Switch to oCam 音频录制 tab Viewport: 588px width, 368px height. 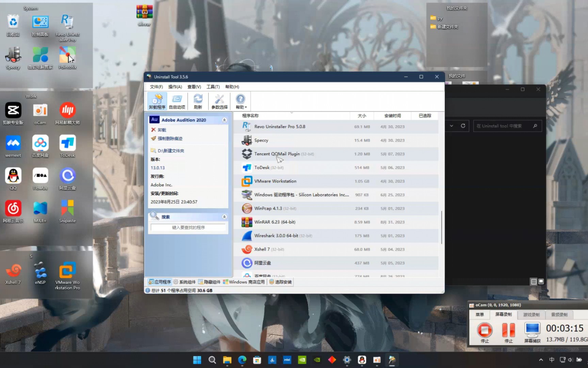tap(559, 315)
